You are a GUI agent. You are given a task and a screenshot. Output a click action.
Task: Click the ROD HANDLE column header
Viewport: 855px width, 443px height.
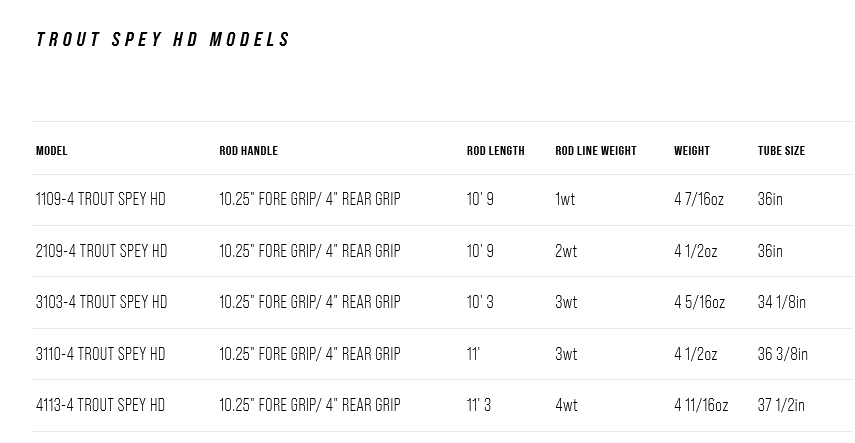248,151
